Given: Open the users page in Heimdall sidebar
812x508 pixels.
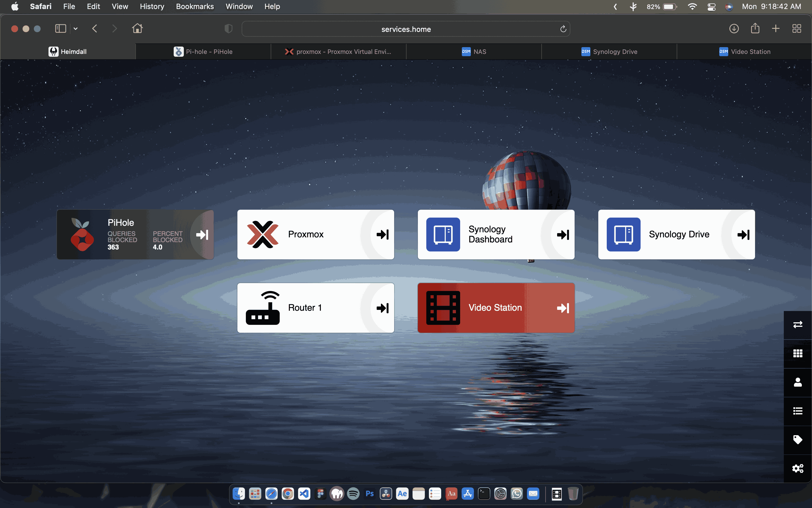Looking at the screenshot, I should click(798, 382).
